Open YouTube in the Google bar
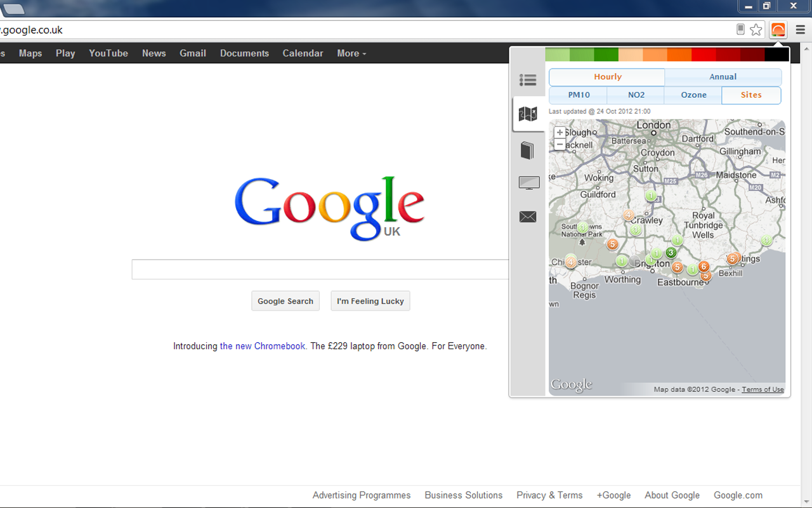The width and height of the screenshot is (812, 508). 108,53
